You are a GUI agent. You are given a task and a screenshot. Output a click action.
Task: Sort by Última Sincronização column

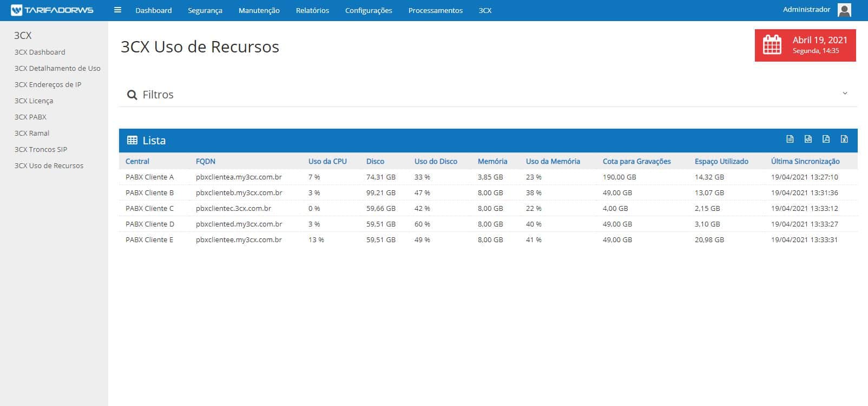coord(805,161)
